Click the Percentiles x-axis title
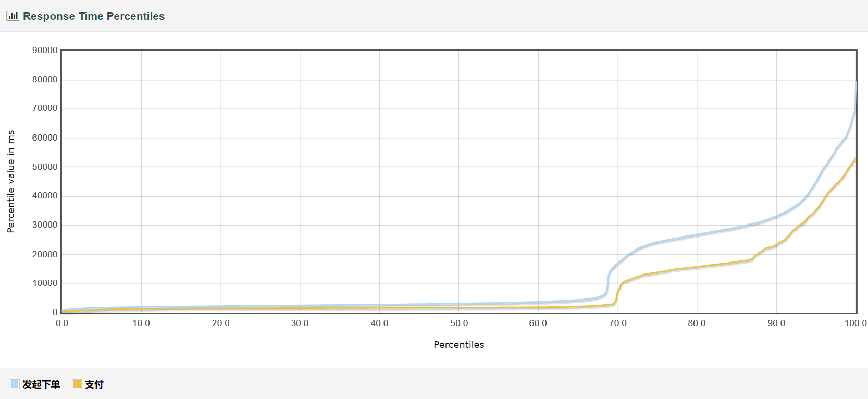868x399 pixels. pyautogui.click(x=459, y=345)
